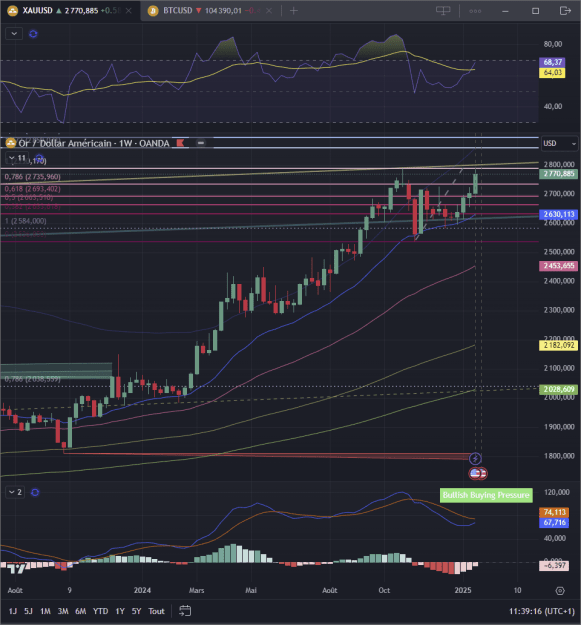Open the layout monitor icon
Screen dimensions: 581x625
click(x=443, y=11)
